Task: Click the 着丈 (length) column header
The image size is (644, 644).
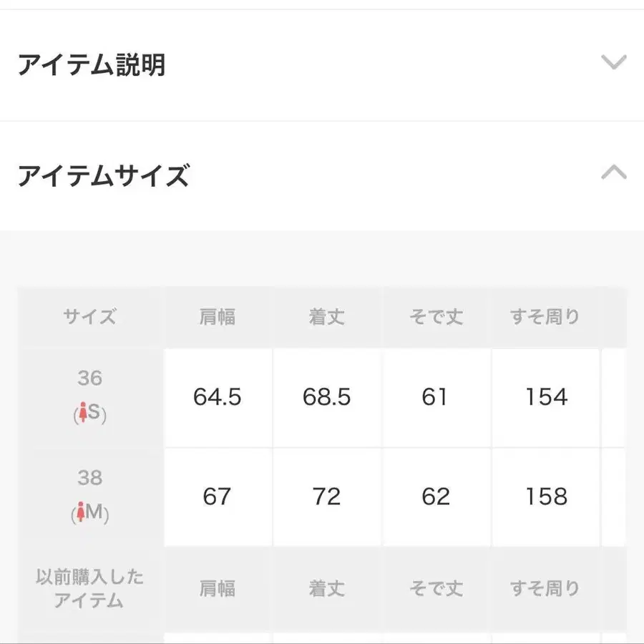Action: (x=326, y=317)
